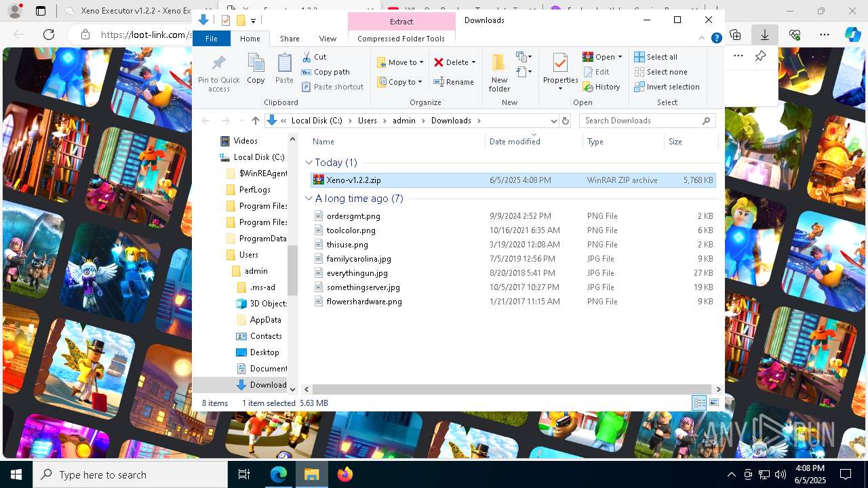Open the File menu
This screenshot has height=488, width=868.
tap(212, 39)
